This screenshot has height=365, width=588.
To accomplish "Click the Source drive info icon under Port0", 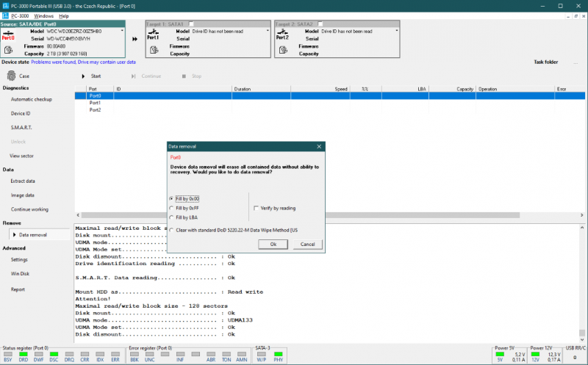I will pyautogui.click(x=8, y=50).
